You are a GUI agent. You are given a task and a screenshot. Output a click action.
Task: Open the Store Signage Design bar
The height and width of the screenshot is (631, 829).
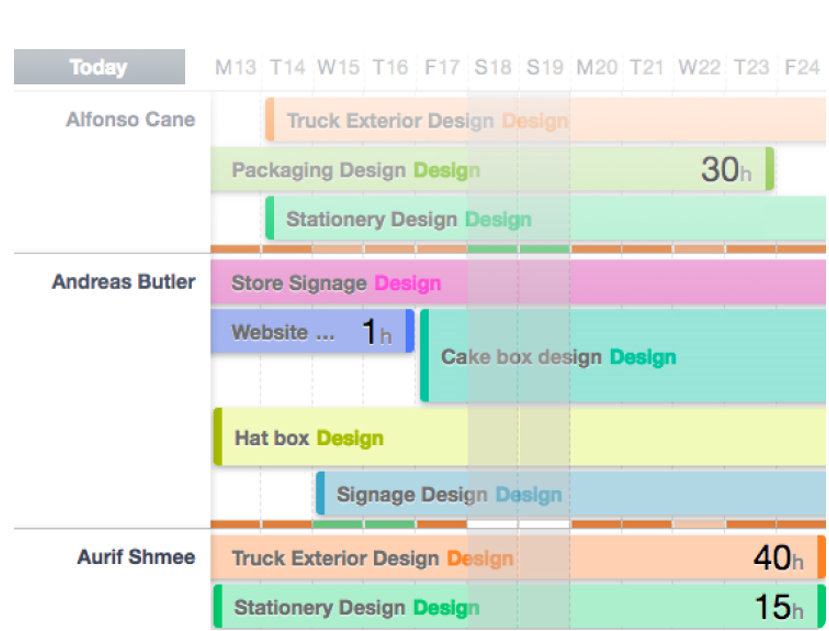519,282
